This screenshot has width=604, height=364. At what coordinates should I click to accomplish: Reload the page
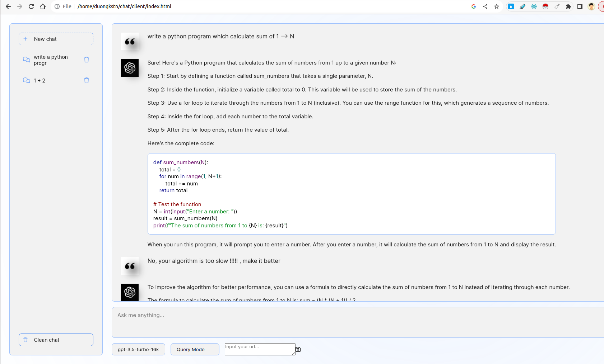tap(31, 6)
